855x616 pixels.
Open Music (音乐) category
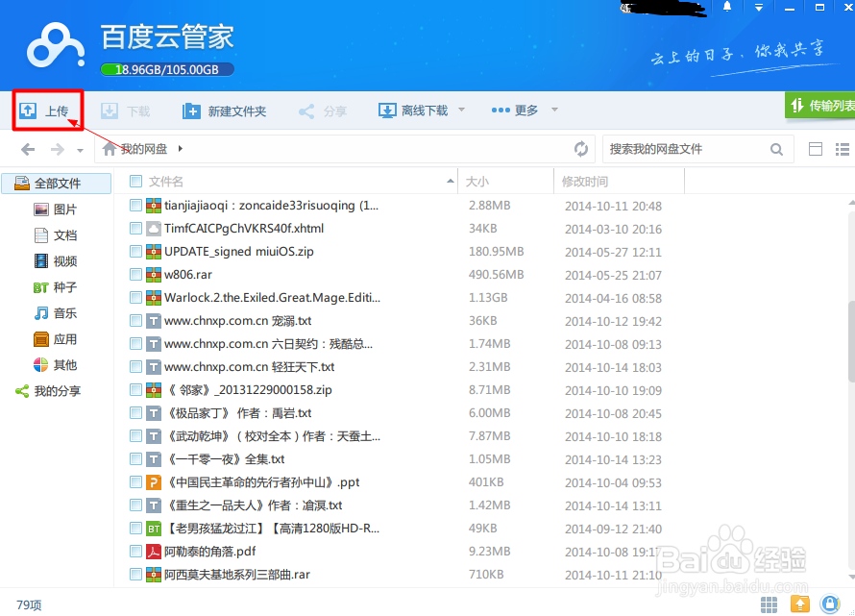(x=55, y=313)
